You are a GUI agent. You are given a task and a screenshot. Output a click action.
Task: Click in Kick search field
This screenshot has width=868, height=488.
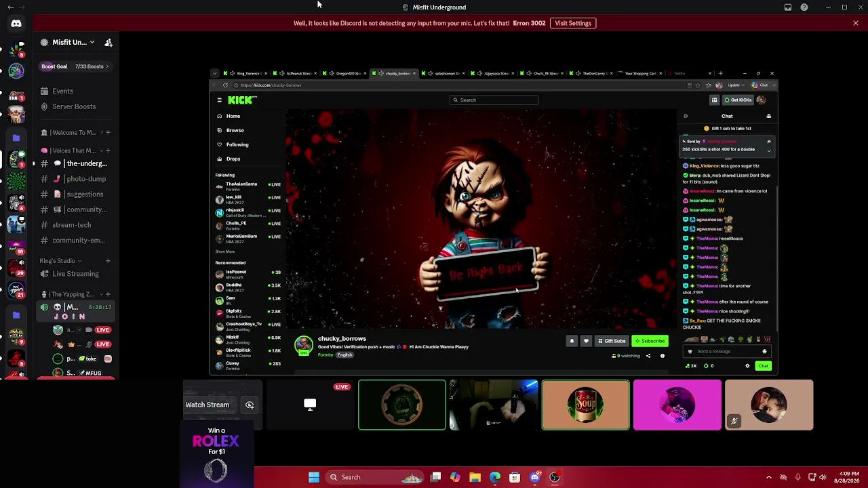pyautogui.click(x=494, y=100)
